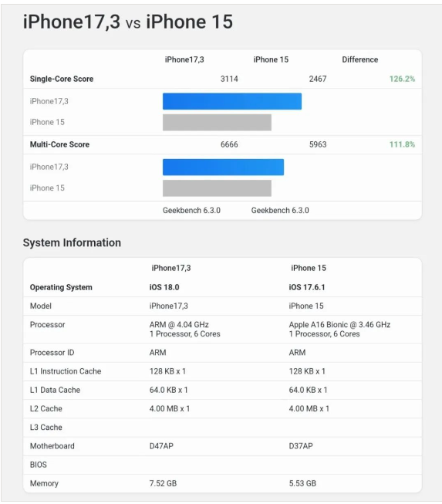442x504 pixels.
Task: Click the first Geekbench 6.3.0 version label
Action: 191,210
